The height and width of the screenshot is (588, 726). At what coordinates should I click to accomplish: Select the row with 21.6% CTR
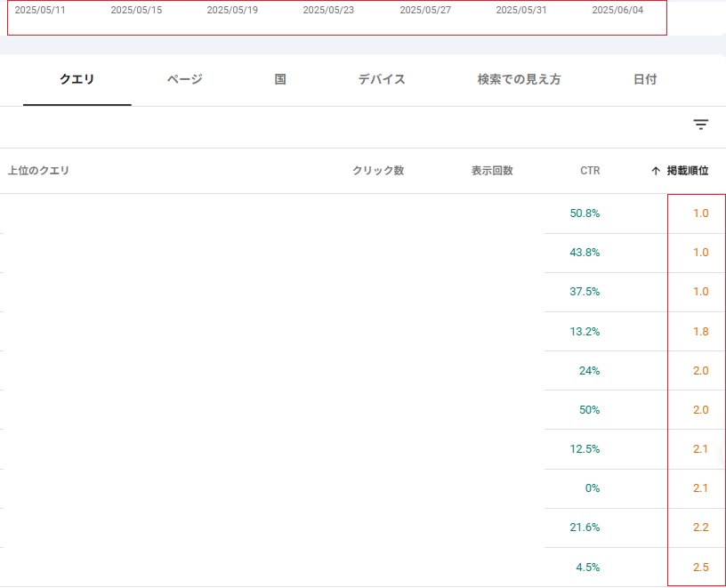[363, 528]
